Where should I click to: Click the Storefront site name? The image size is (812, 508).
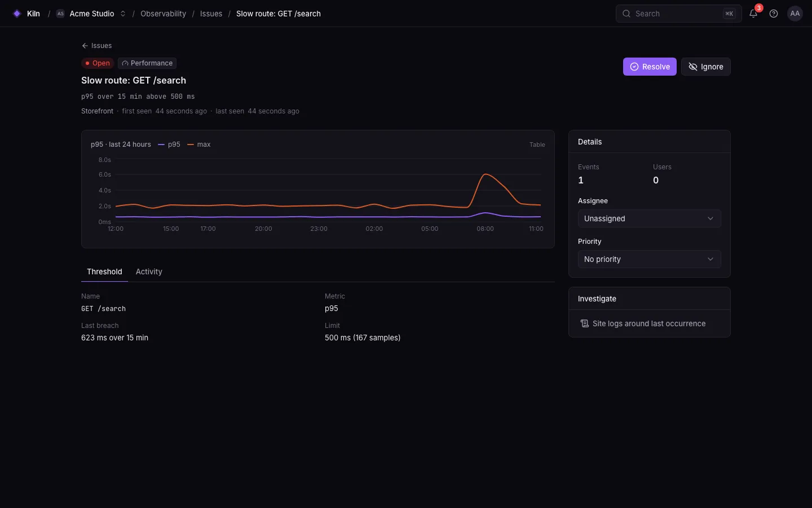97,111
